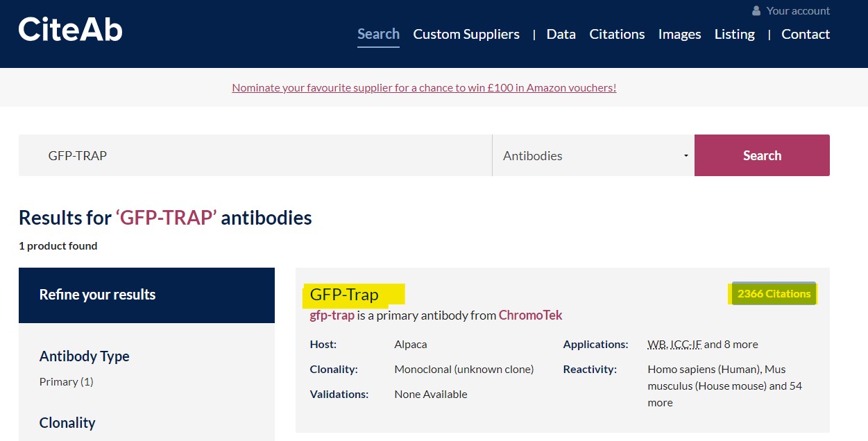Click the CiteAb logo
Viewport: 868px width, 441px height.
point(71,29)
